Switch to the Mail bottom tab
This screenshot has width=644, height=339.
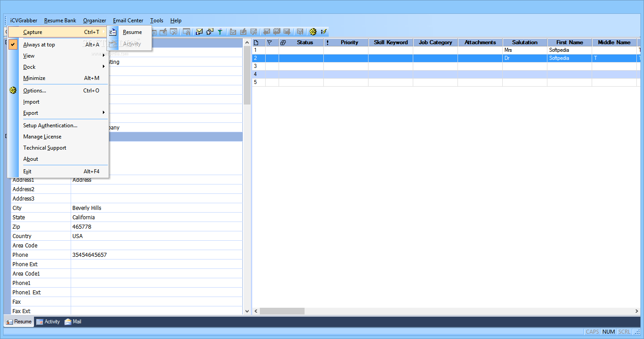pyautogui.click(x=73, y=322)
